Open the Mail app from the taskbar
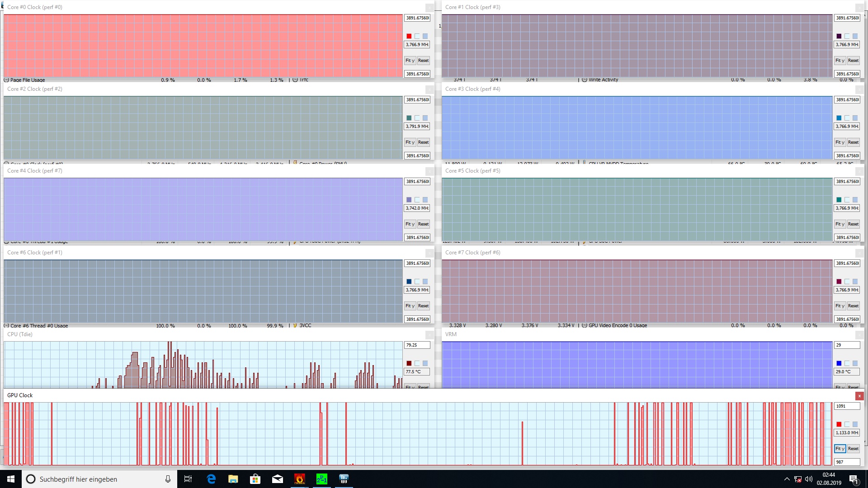This screenshot has height=488, width=868. pyautogui.click(x=278, y=479)
